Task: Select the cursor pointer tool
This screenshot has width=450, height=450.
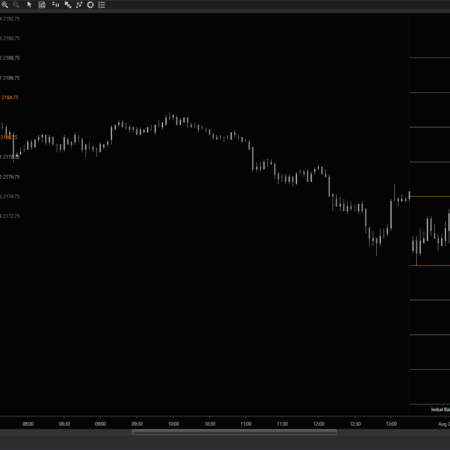Action: [x=29, y=5]
